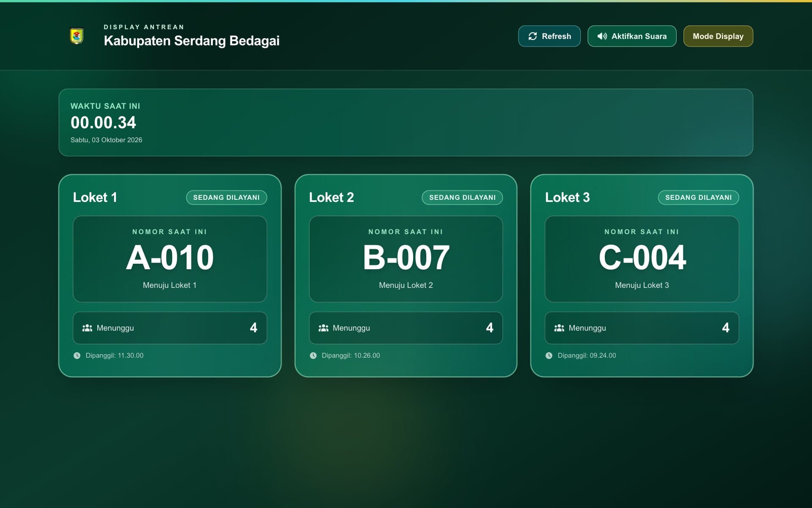Click the Menuju Loket 1 text
Image resolution: width=812 pixels, height=508 pixels.
point(170,285)
